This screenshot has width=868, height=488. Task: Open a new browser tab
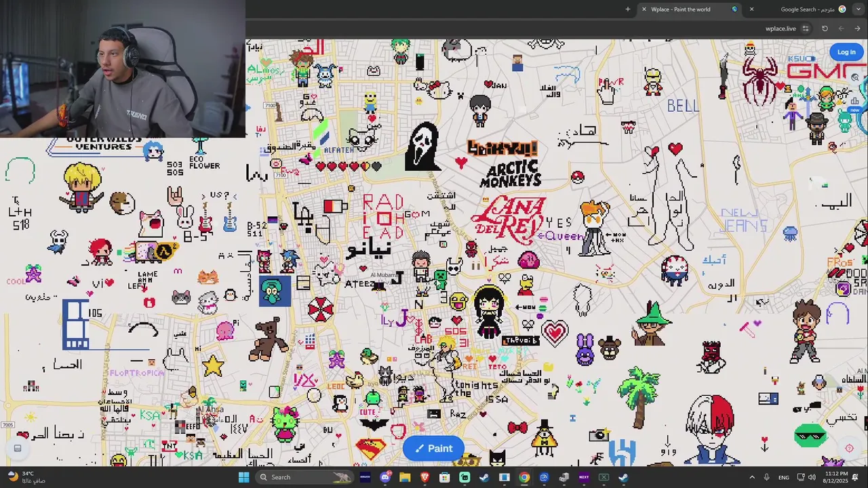627,9
